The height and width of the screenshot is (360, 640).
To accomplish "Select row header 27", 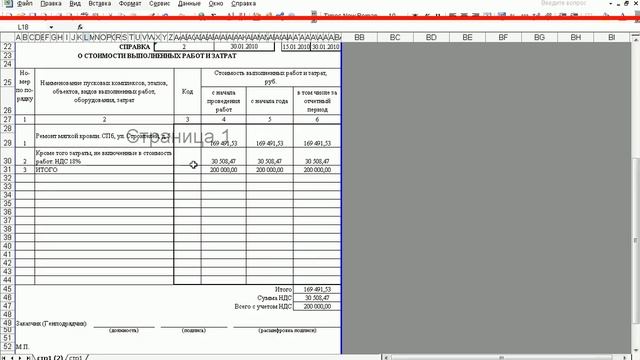I will (7, 119).
